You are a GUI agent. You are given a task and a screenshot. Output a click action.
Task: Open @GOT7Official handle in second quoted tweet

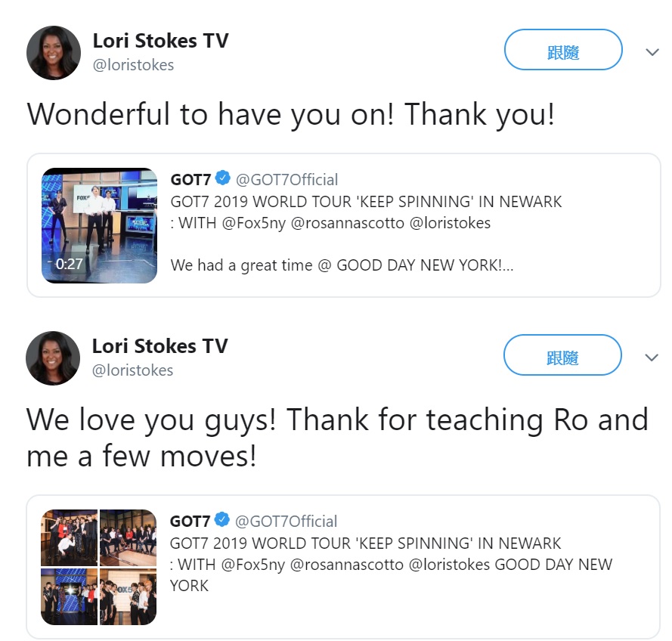[x=286, y=522]
